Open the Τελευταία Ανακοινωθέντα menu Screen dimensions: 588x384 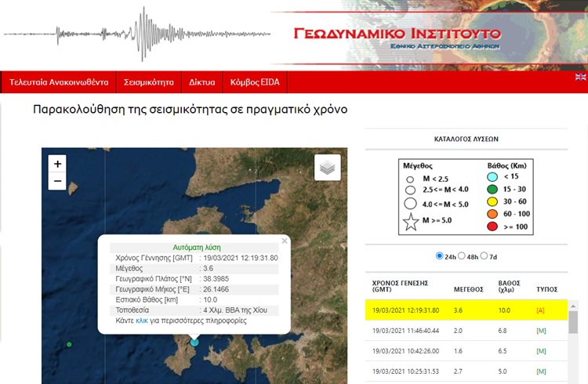coord(58,82)
